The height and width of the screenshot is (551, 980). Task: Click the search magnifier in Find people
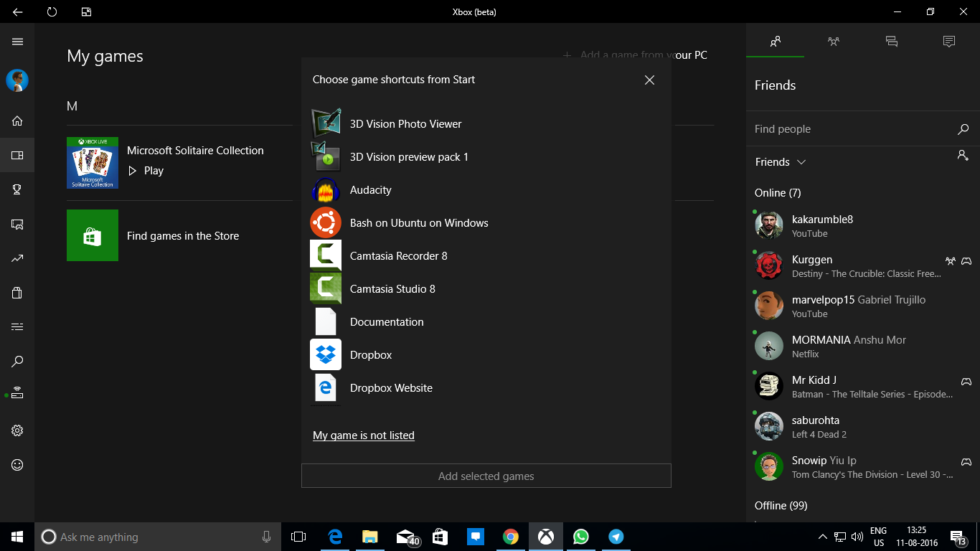[x=963, y=129]
